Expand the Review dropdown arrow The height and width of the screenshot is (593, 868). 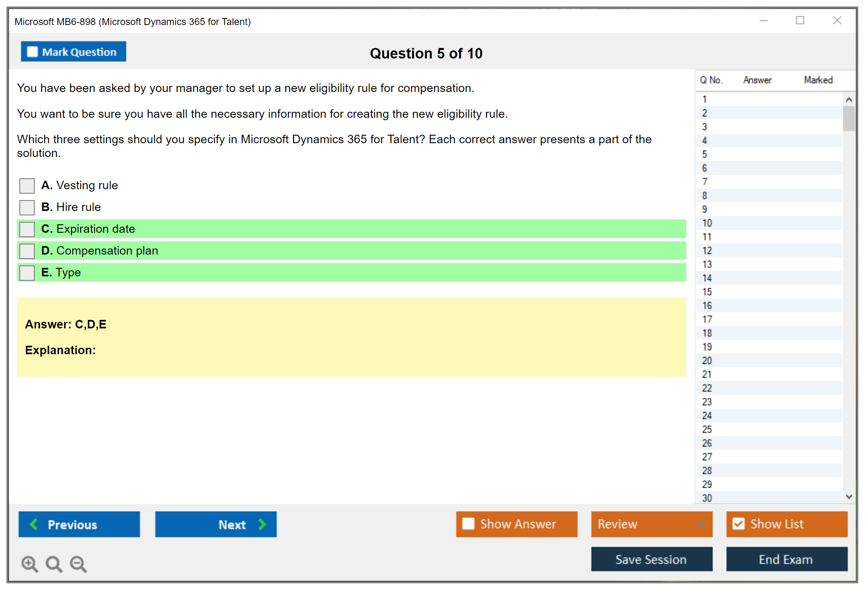click(x=700, y=524)
